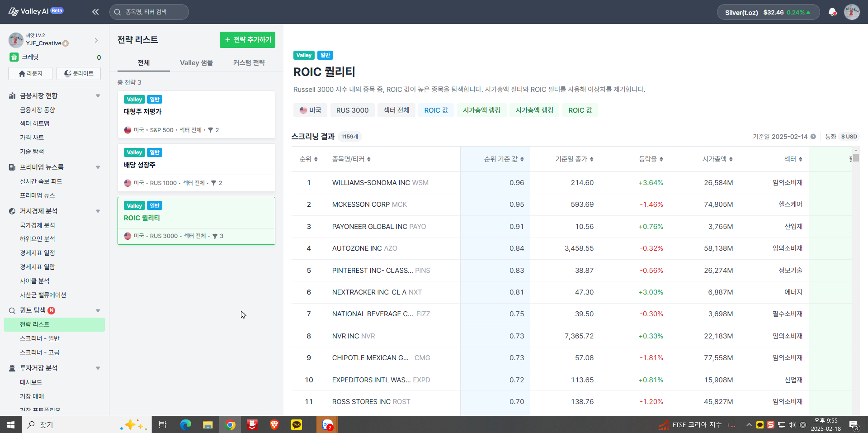Viewport: 868px width, 433px height.
Task: Open KakaoTalk from the taskbar
Action: (x=297, y=425)
